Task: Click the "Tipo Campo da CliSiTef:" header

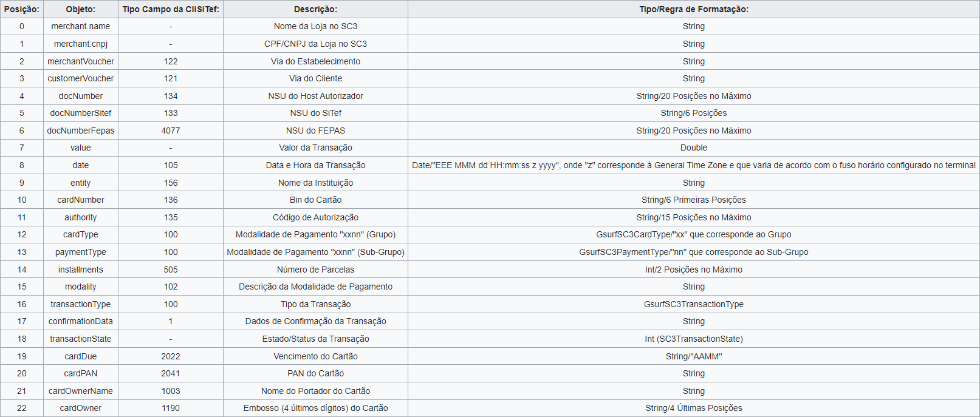Action: click(171, 9)
